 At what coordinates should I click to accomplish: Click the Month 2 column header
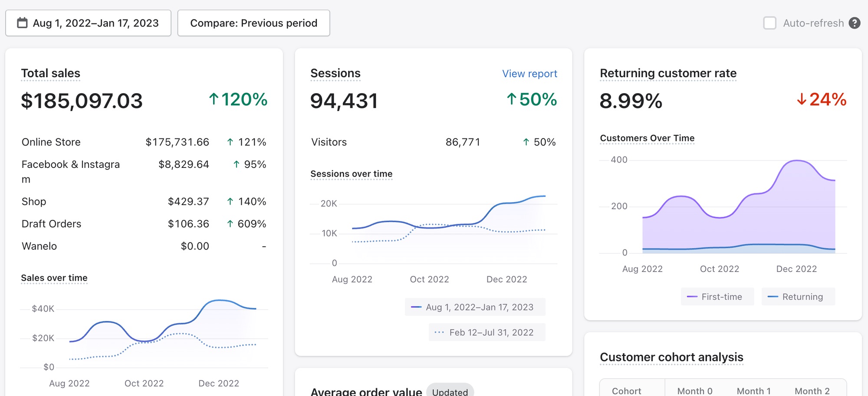tap(812, 391)
